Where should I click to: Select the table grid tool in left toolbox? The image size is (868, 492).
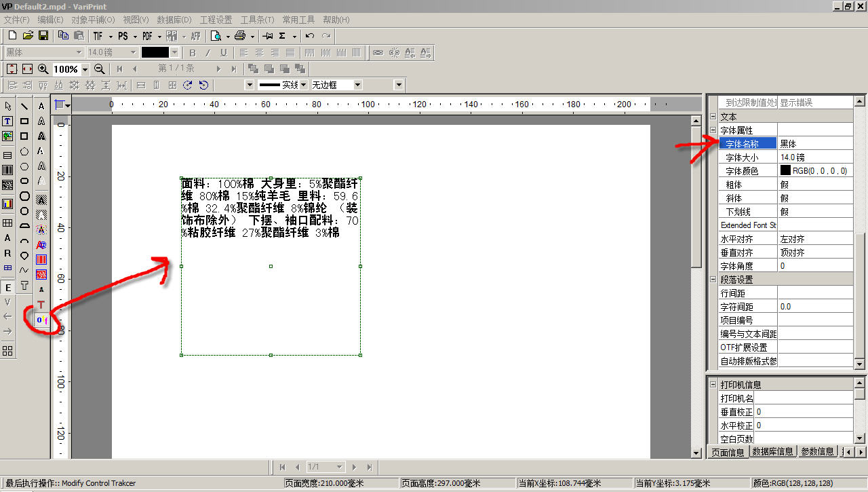(7, 223)
